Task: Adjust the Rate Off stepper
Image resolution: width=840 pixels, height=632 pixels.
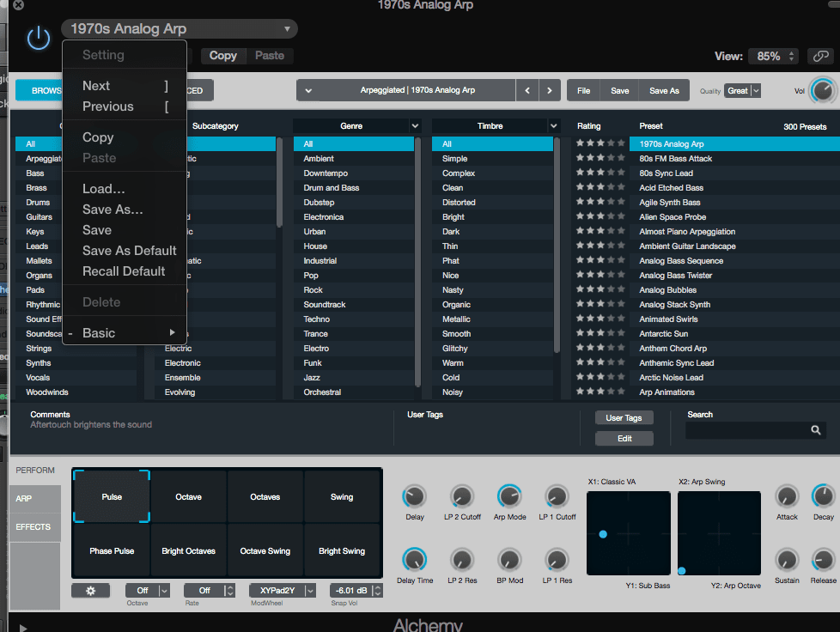Action: pos(230,590)
